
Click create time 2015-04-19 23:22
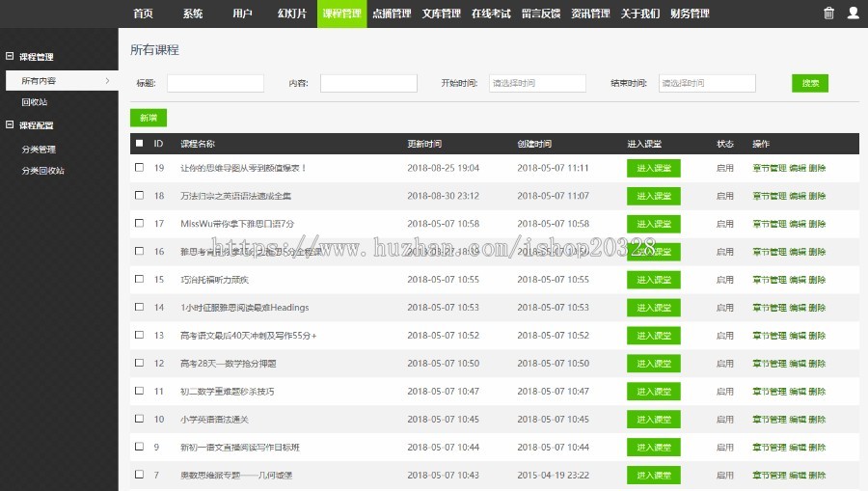[553, 475]
